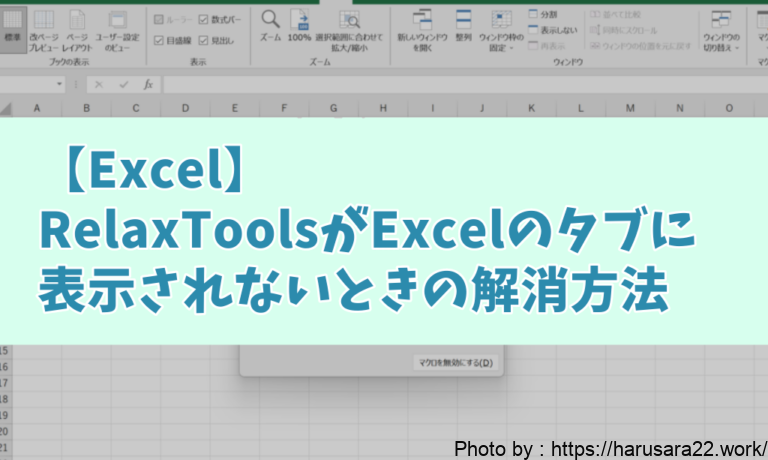Select column M header
This screenshot has width=768, height=460.
630,108
